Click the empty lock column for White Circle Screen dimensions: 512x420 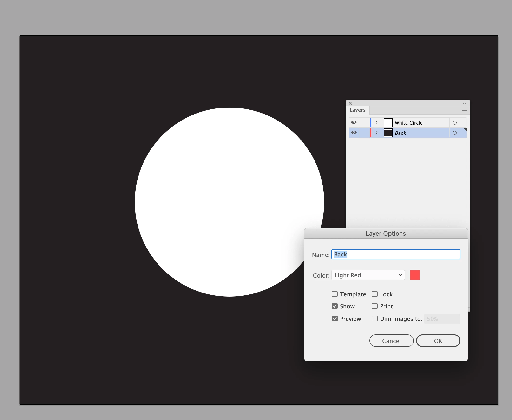coord(364,123)
